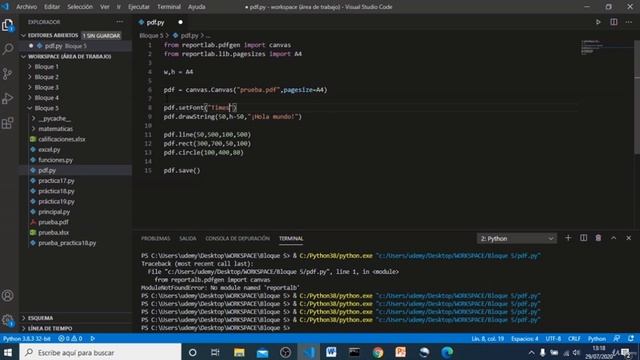Collapse the Workspace section
This screenshot has width=640, height=360.
(23, 56)
